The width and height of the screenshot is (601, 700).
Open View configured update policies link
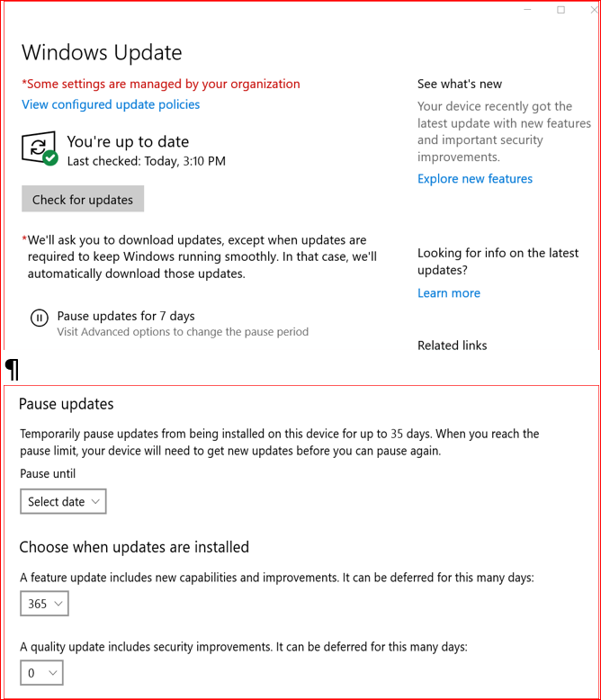(x=111, y=104)
